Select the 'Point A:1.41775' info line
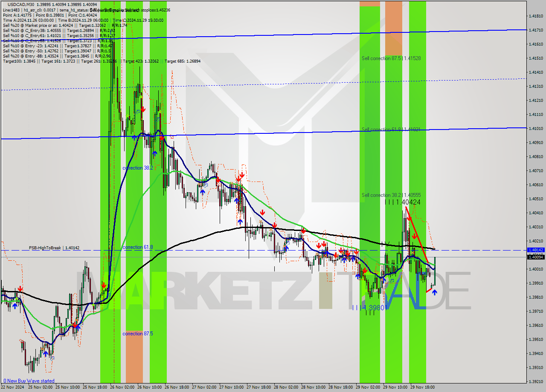Image resolution: width=546 pixels, height=392 pixels. (x=18, y=15)
